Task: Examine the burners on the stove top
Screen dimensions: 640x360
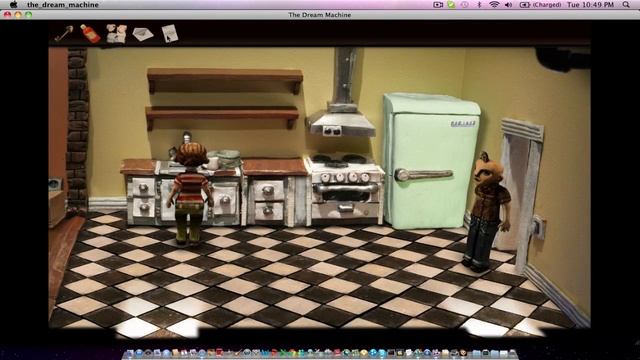Action: point(340,160)
